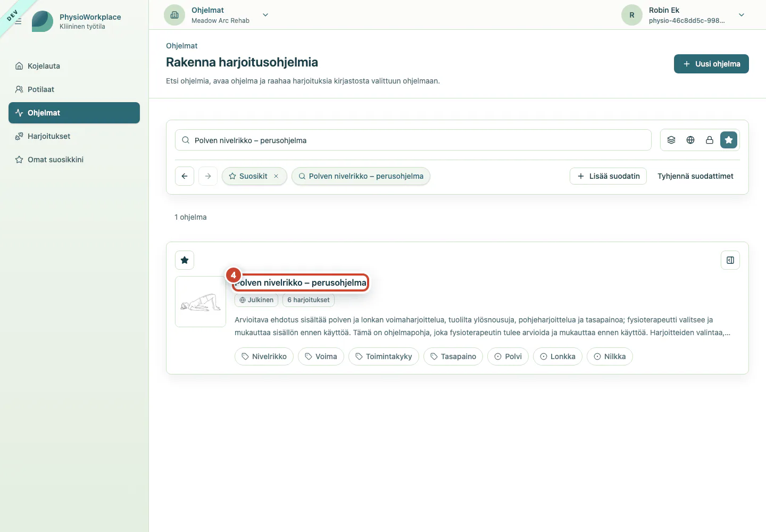The width and height of the screenshot is (766, 532).
Task: Go back with left arrow button
Action: [x=185, y=176]
